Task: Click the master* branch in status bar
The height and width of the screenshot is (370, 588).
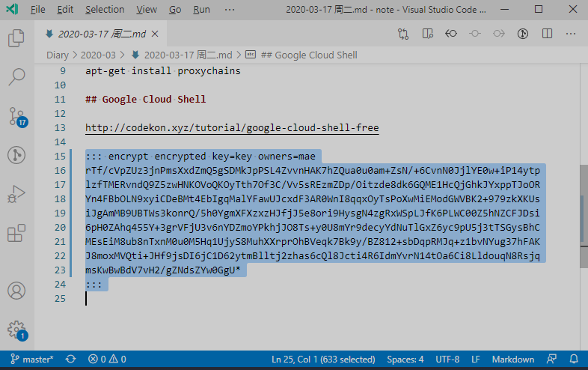Action: click(x=32, y=359)
